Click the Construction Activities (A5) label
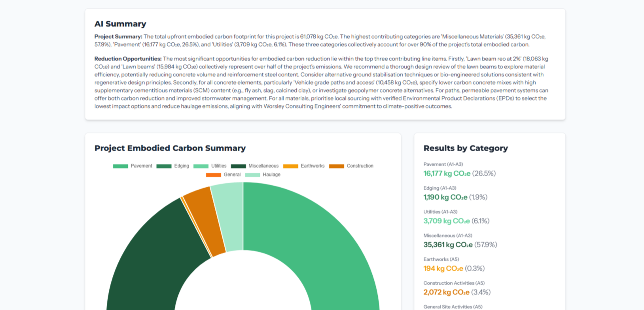Image resolution: width=644 pixels, height=310 pixels. [x=454, y=283]
